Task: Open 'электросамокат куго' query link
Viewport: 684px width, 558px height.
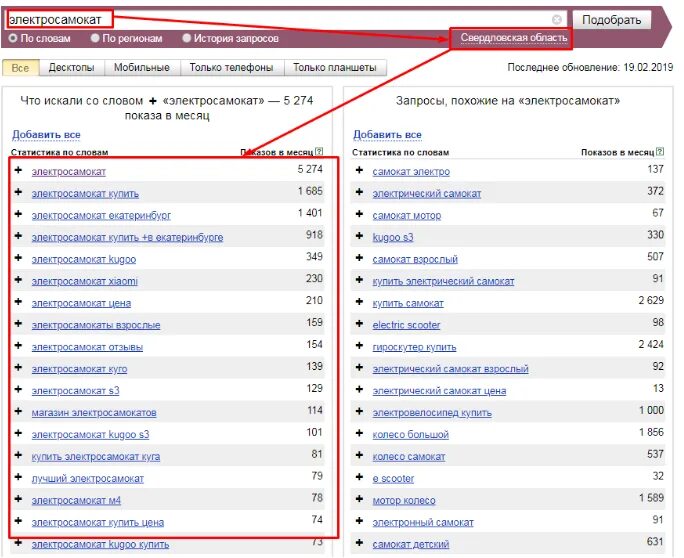Action: pos(79,369)
